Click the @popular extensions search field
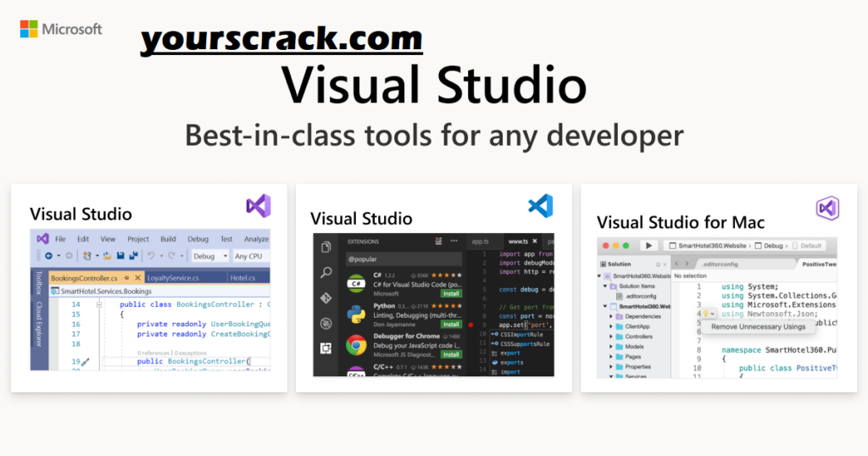The width and height of the screenshot is (868, 456). [x=403, y=259]
